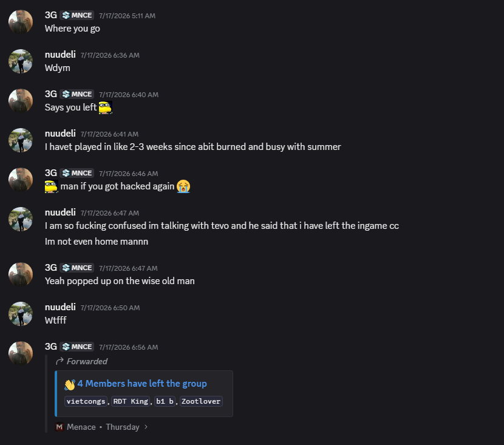Click username nuudeli on the "Wtfff" message
This screenshot has height=445, width=504.
tap(60, 307)
